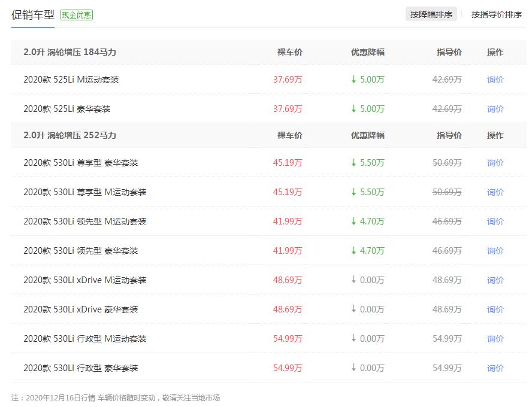Select model name 2020款 530Li 行政型 豪华套装

81,368
